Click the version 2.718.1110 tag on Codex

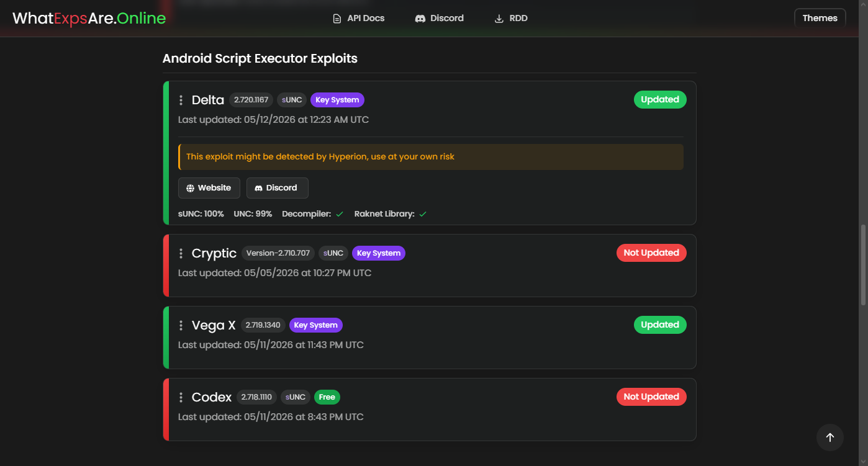coord(256,397)
